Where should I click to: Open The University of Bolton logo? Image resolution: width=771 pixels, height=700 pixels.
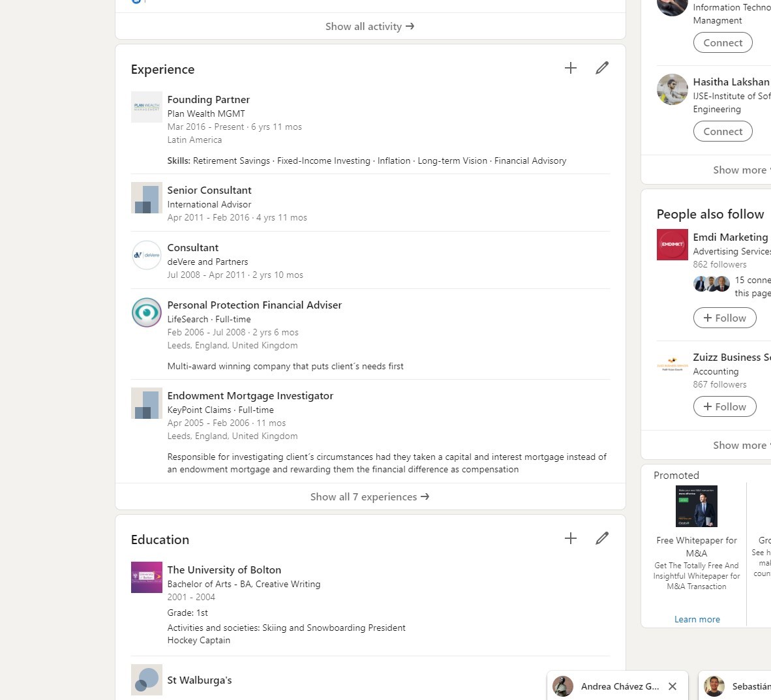point(147,577)
